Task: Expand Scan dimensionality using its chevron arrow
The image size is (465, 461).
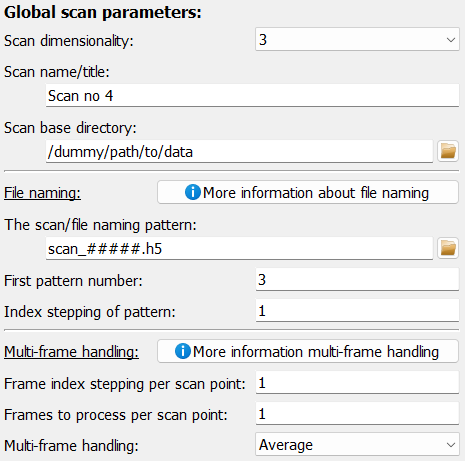Action: pos(451,40)
